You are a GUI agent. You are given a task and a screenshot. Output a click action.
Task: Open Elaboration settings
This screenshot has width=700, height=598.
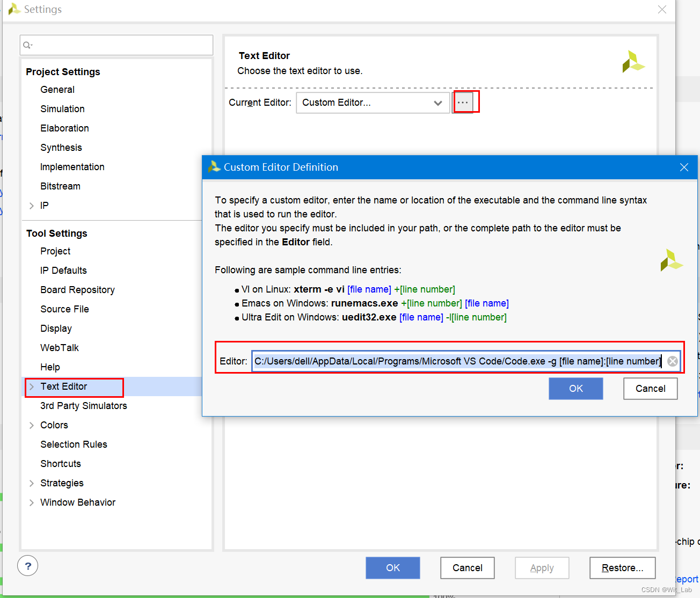[64, 128]
